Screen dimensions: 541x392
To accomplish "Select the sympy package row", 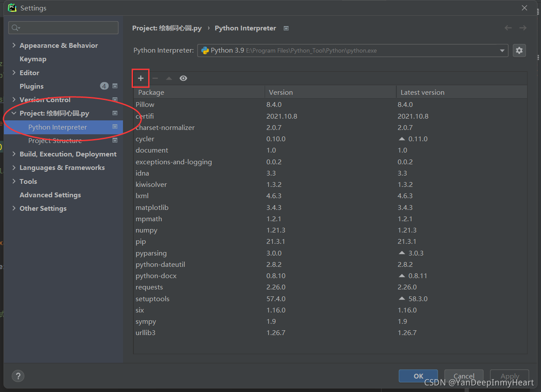I will point(330,322).
